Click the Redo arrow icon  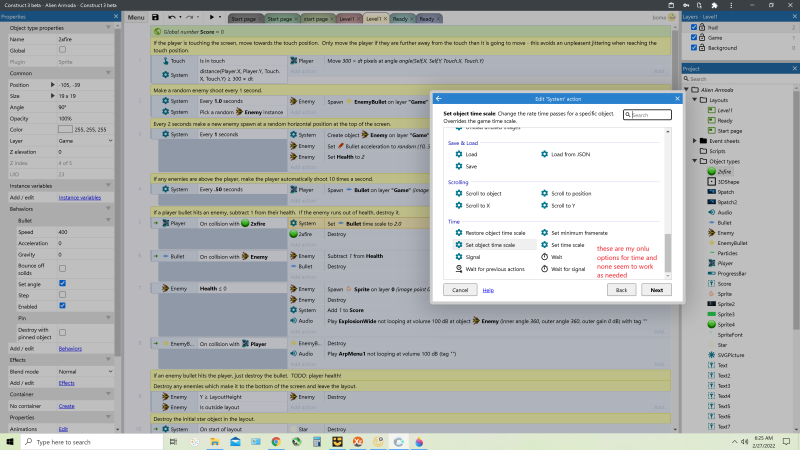tap(189, 17)
